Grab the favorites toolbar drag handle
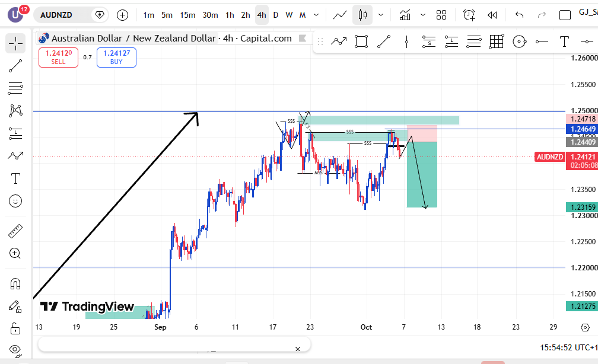The image size is (598, 364). click(320, 41)
